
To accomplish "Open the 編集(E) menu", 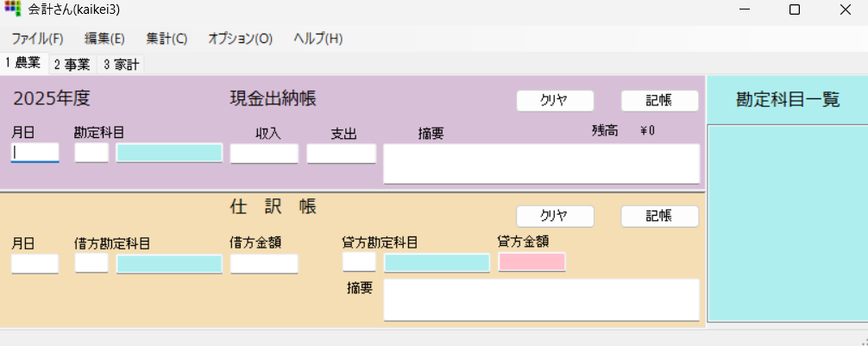I will pyautogui.click(x=104, y=39).
